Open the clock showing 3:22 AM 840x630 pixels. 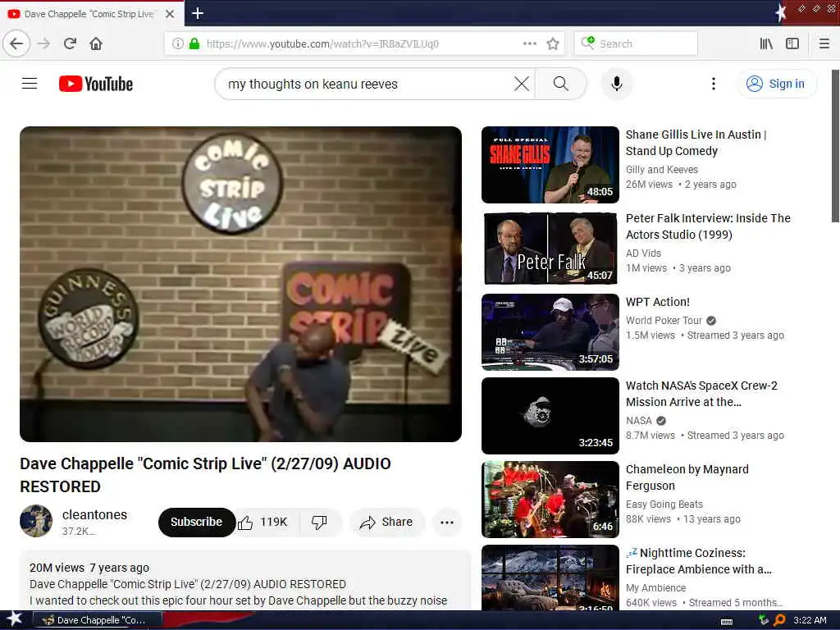coord(810,620)
